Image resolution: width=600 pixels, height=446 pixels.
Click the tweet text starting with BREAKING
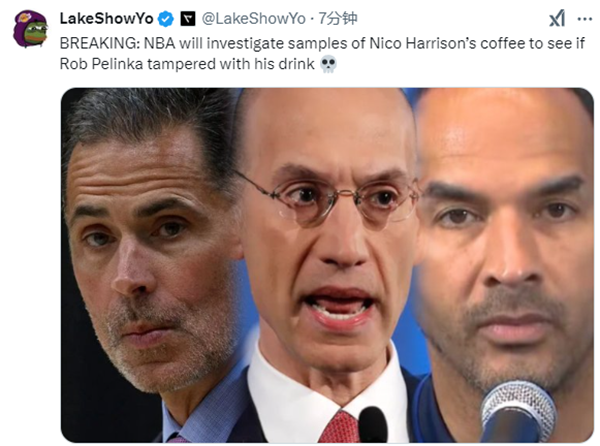322,54
